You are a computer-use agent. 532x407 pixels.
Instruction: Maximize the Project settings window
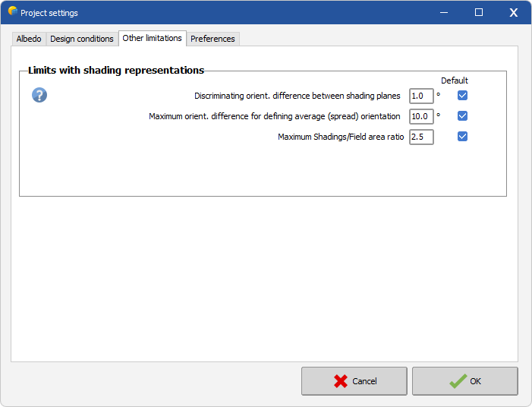[479, 13]
